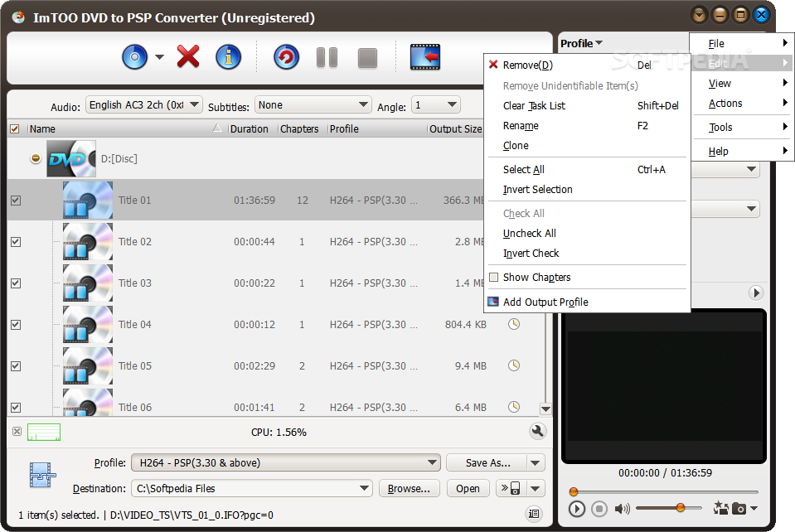This screenshot has height=532, width=795.
Task: Click the Pause conversion icon
Action: point(327,57)
